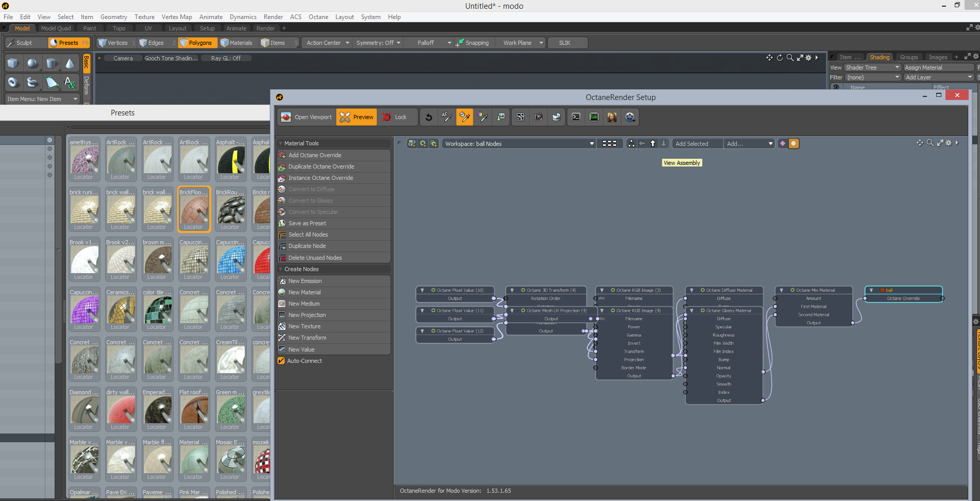Select the Octane Mix Material node header
980x501 pixels.
point(814,290)
